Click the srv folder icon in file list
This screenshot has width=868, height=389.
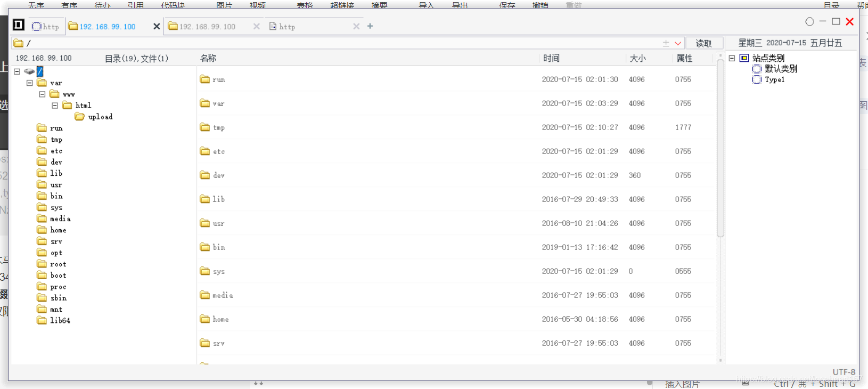tap(205, 343)
